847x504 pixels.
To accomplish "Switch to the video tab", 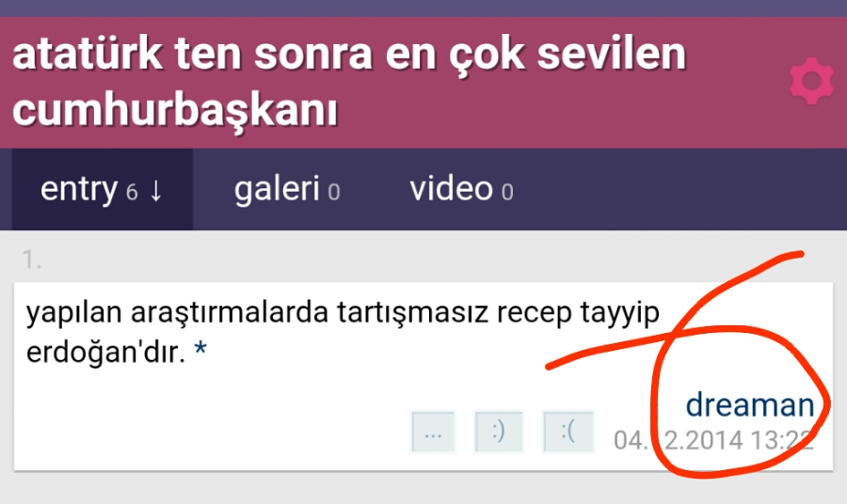I will (461, 189).
